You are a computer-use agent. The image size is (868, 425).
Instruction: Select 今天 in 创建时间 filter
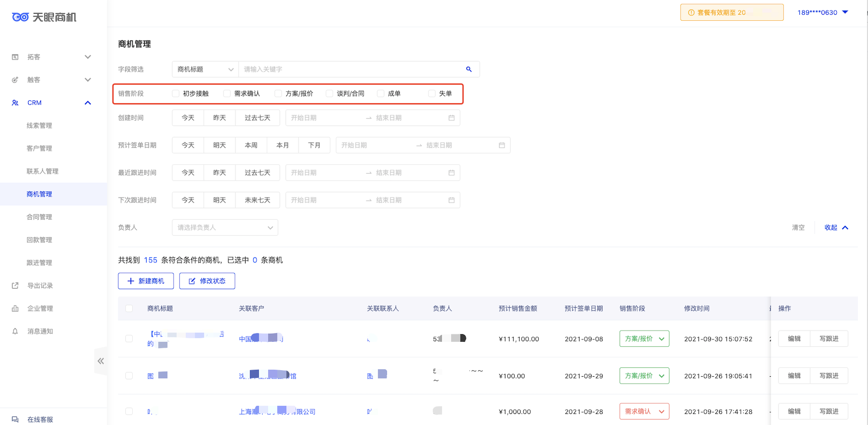tap(188, 118)
